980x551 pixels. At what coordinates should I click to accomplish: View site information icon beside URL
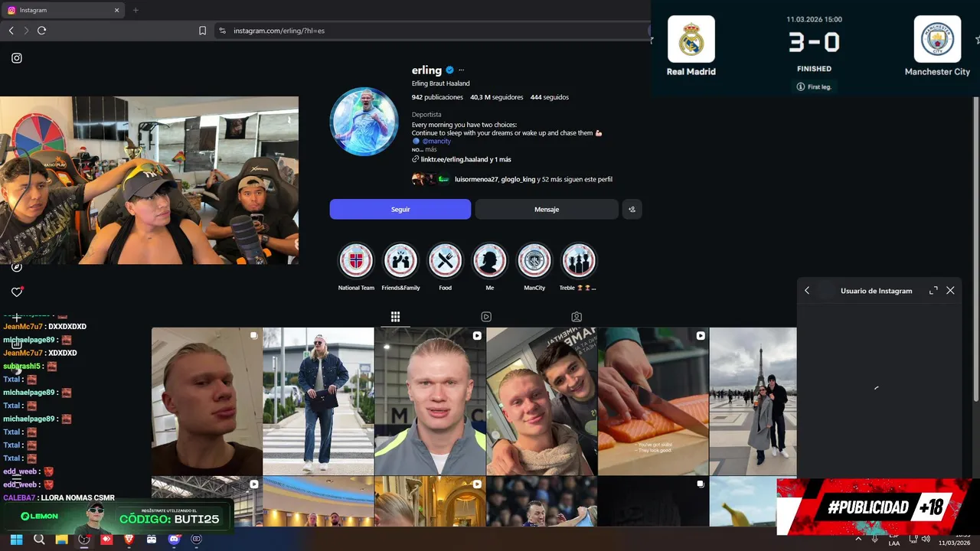pyautogui.click(x=222, y=31)
